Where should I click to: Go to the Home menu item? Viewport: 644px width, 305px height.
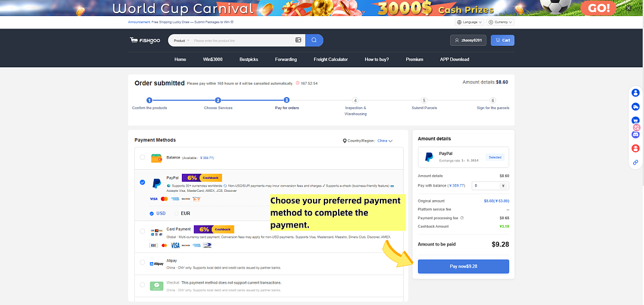point(180,60)
